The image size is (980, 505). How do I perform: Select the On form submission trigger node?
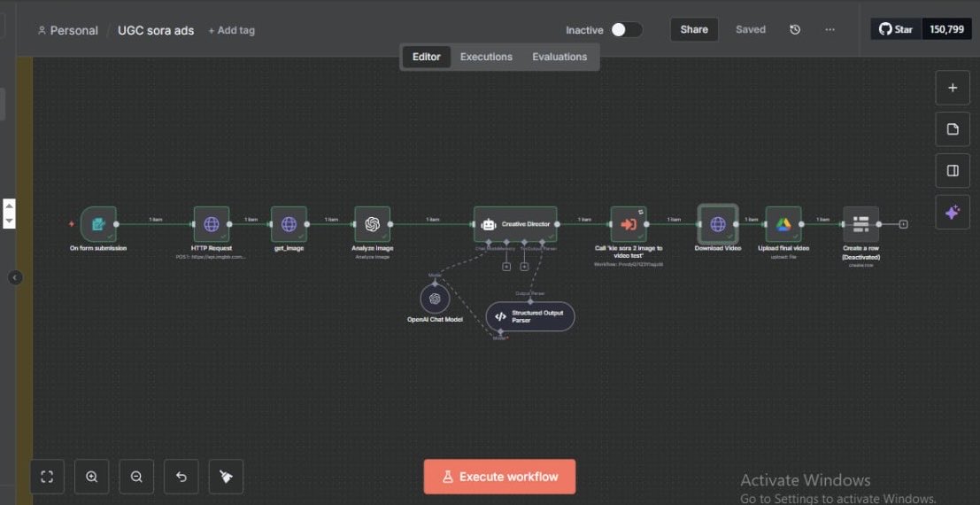tap(98, 224)
